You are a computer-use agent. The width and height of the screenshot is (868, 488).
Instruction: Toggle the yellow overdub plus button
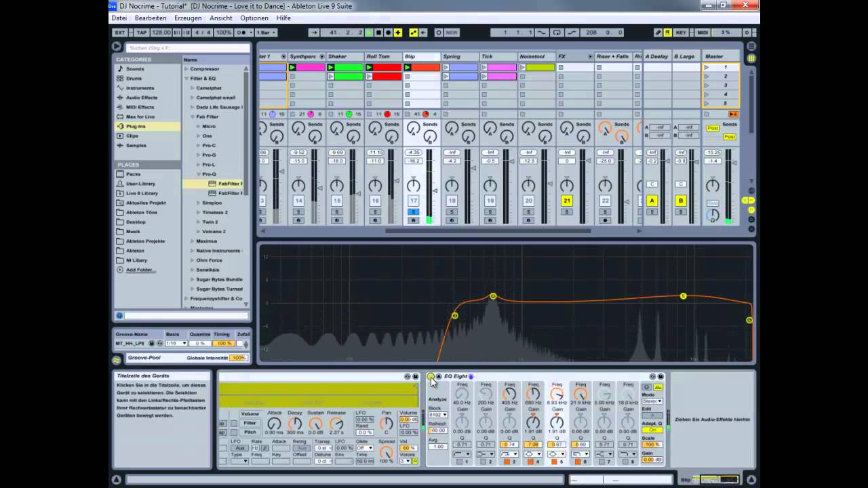(397, 33)
